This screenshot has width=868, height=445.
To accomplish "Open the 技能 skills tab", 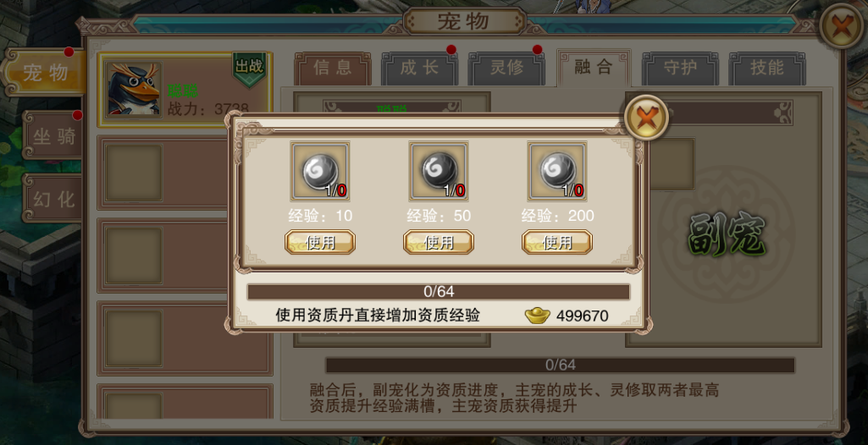I will click(766, 69).
